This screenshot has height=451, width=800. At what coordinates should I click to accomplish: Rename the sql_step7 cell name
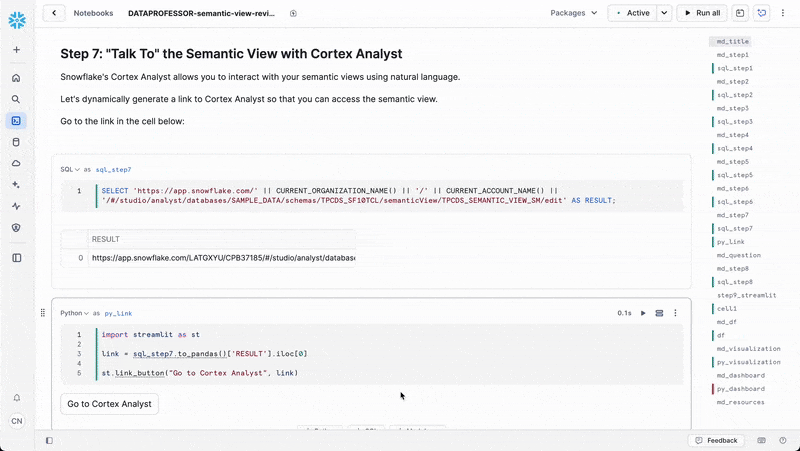(x=113, y=169)
